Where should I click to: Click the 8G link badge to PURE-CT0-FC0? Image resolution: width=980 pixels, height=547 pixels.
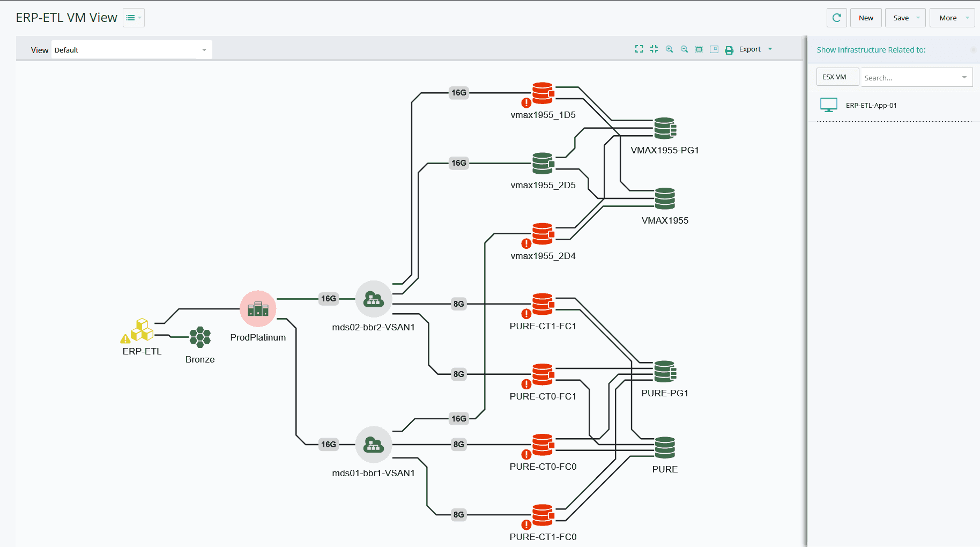[x=459, y=445]
